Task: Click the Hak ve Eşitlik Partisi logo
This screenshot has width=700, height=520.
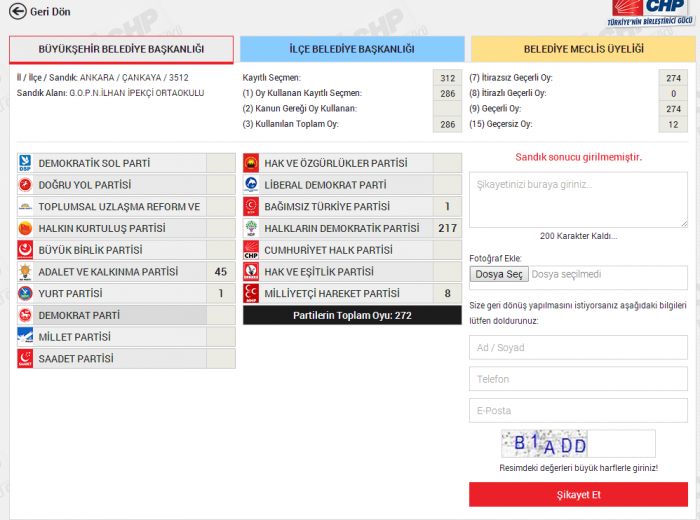Action: [251, 272]
